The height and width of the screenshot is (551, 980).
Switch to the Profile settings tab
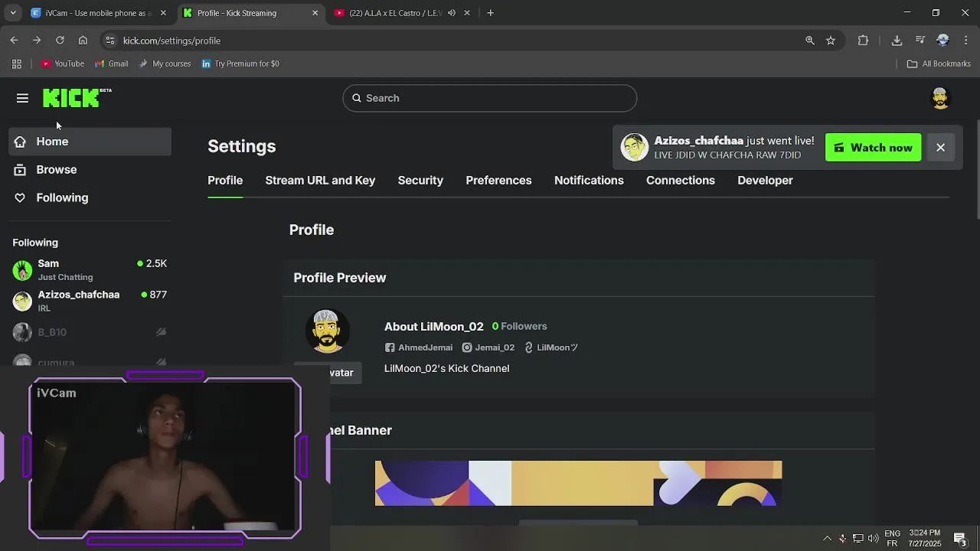[x=225, y=181]
